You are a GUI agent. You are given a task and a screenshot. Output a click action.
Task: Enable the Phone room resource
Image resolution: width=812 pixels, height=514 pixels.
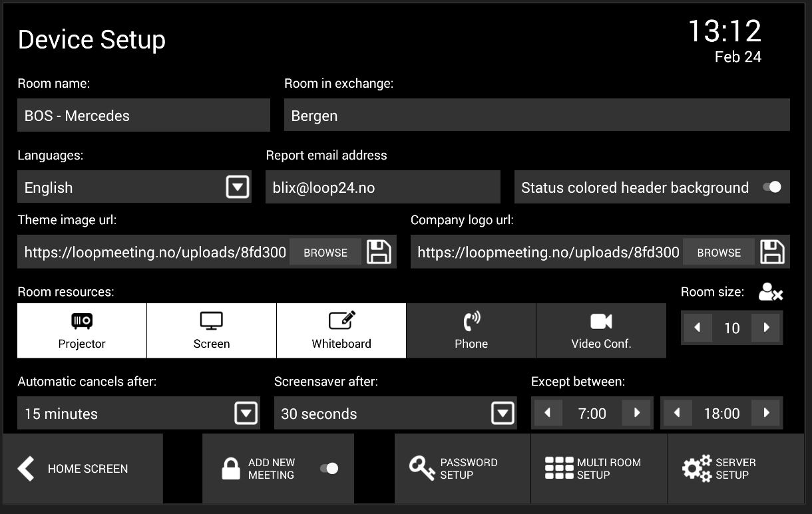[471, 330]
